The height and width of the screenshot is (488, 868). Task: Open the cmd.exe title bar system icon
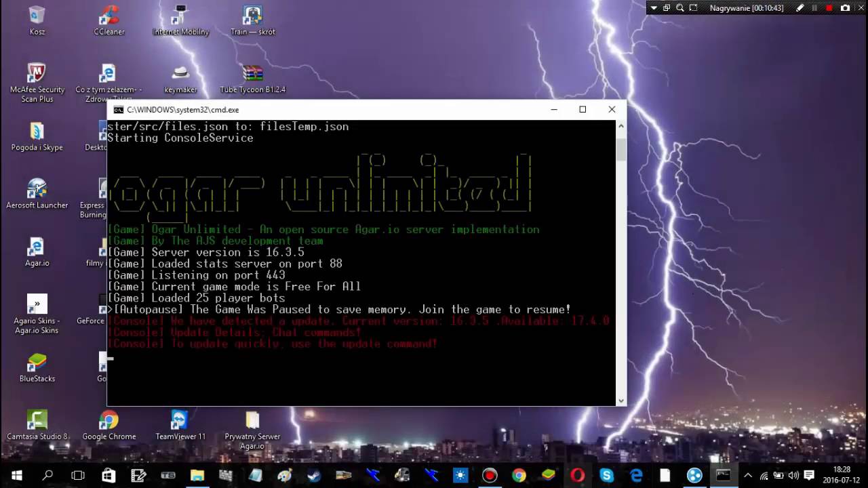point(118,110)
